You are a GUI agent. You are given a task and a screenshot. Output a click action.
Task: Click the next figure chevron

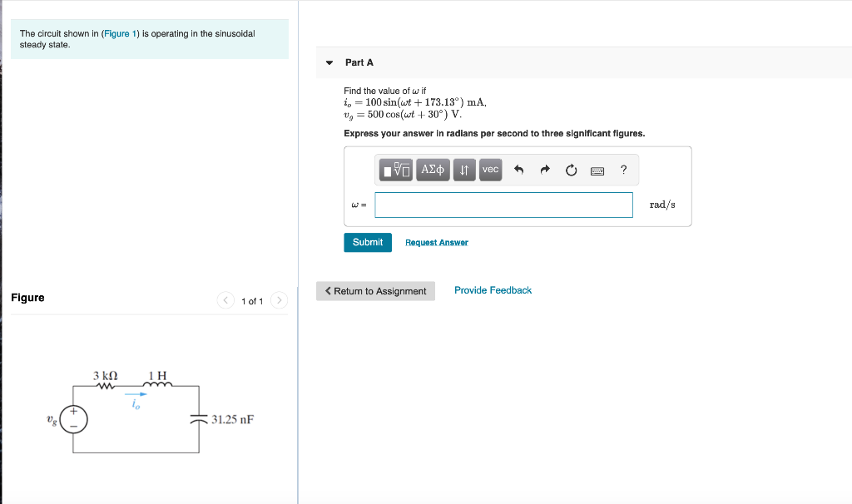coord(280,300)
